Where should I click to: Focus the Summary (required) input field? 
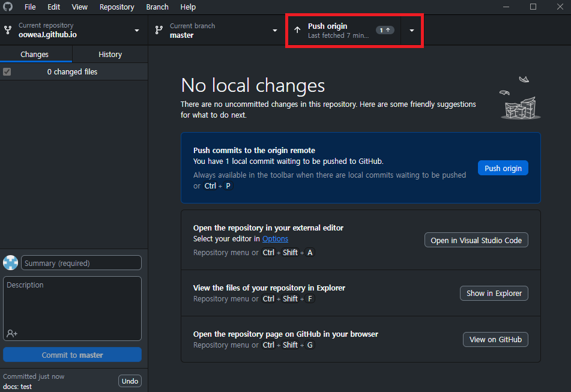82,263
